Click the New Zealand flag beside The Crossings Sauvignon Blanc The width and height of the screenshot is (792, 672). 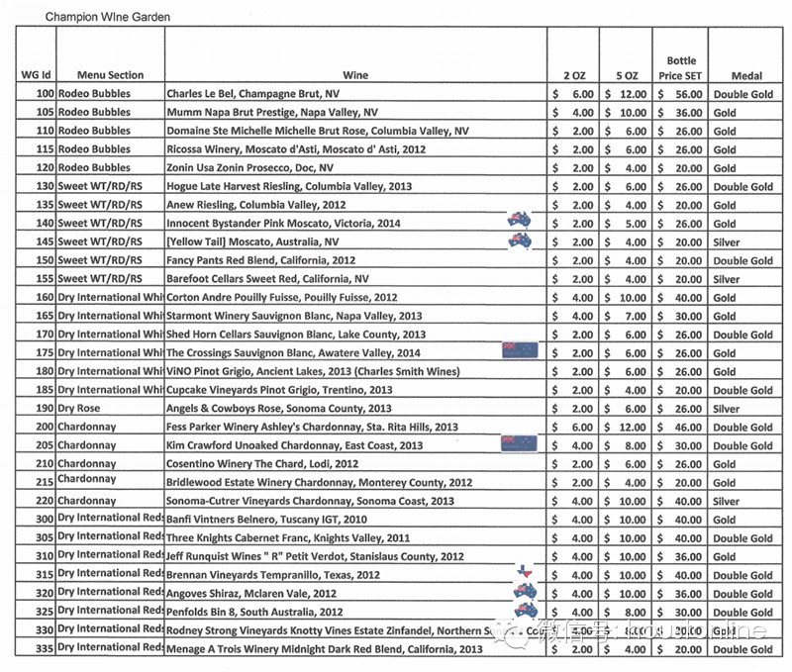(520, 350)
